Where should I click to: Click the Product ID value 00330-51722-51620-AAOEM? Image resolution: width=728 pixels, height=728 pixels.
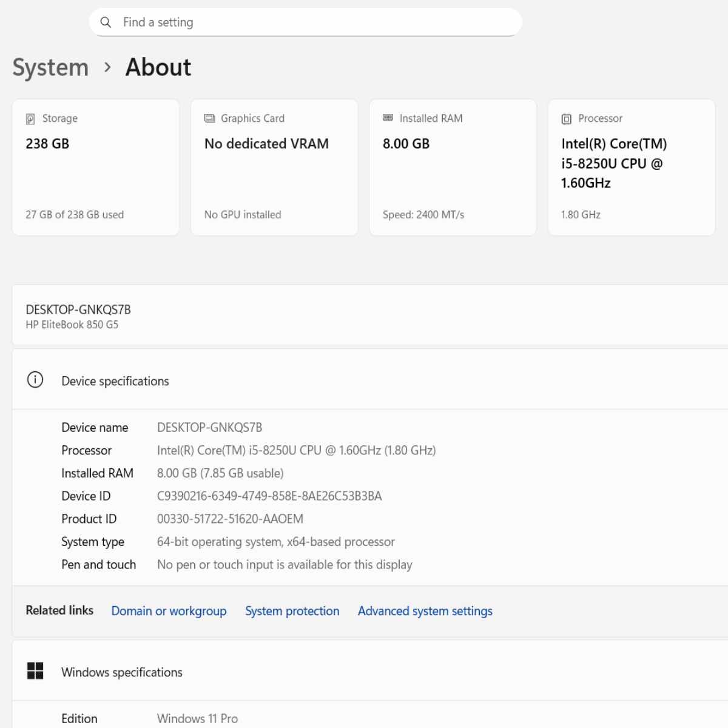click(230, 519)
